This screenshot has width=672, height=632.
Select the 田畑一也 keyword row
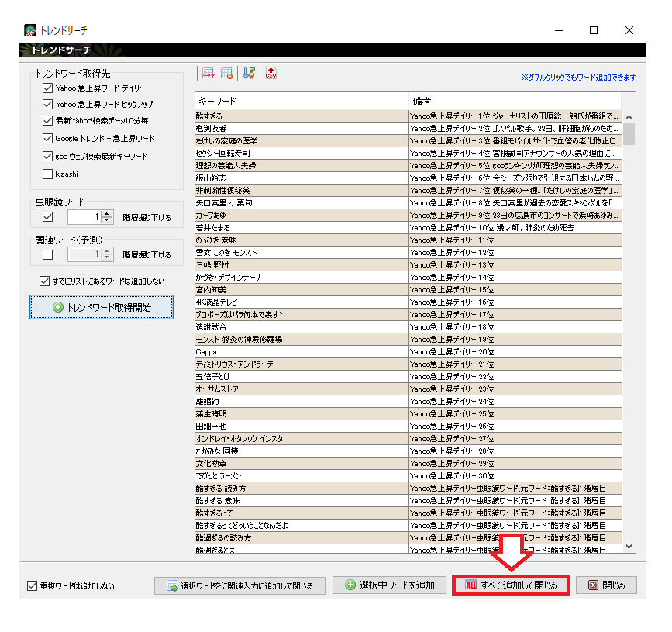click(408, 427)
